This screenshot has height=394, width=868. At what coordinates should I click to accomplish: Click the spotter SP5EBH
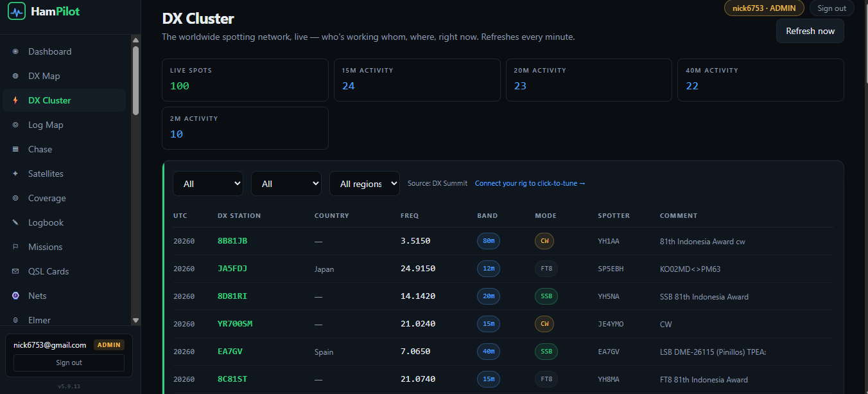[611, 269]
